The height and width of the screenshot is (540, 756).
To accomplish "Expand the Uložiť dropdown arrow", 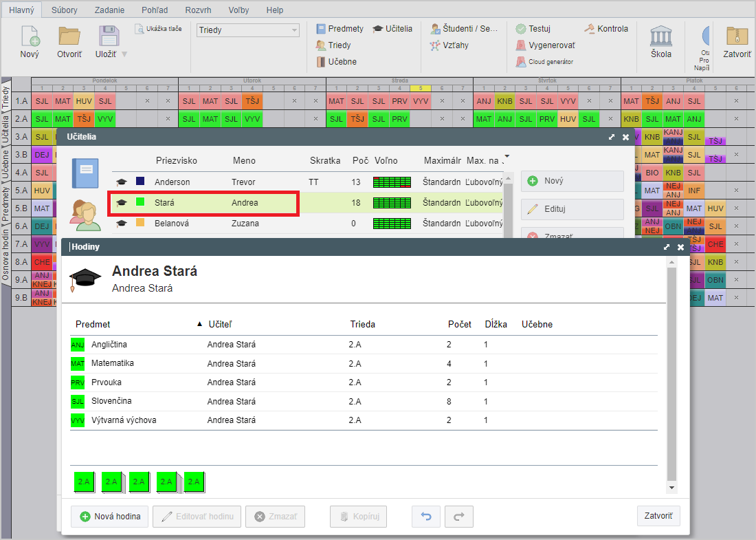I will (x=124, y=54).
